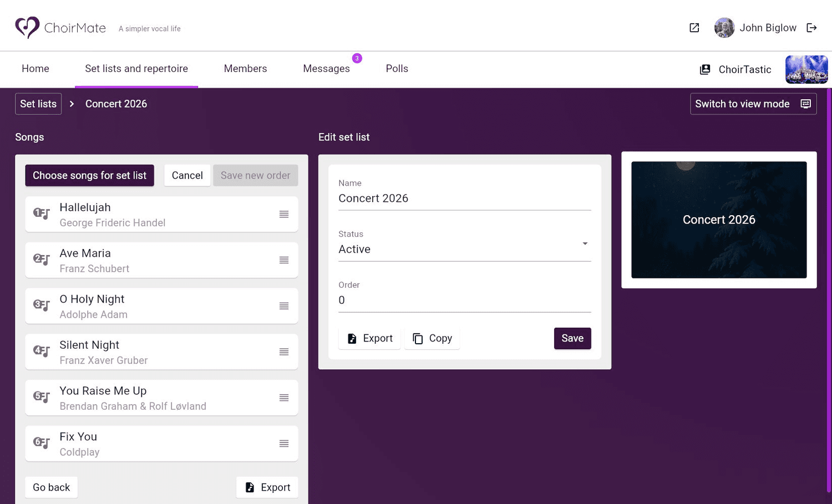Click the copy icon in Edit set list
832x504 pixels.
(x=418, y=339)
